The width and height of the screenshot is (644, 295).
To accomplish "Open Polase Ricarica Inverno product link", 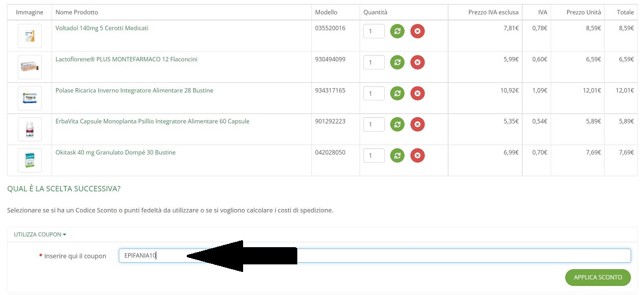I will (x=134, y=90).
